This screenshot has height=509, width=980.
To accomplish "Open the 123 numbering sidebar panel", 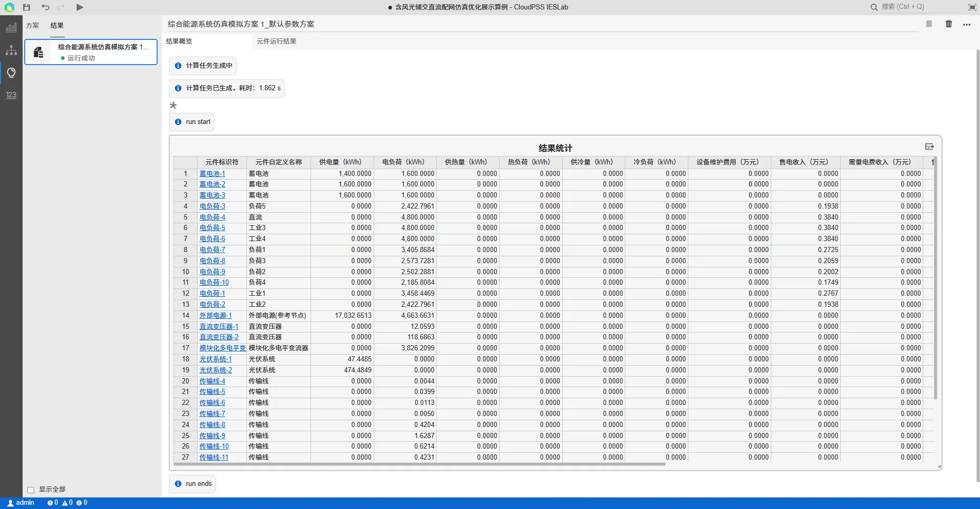I will click(11, 95).
